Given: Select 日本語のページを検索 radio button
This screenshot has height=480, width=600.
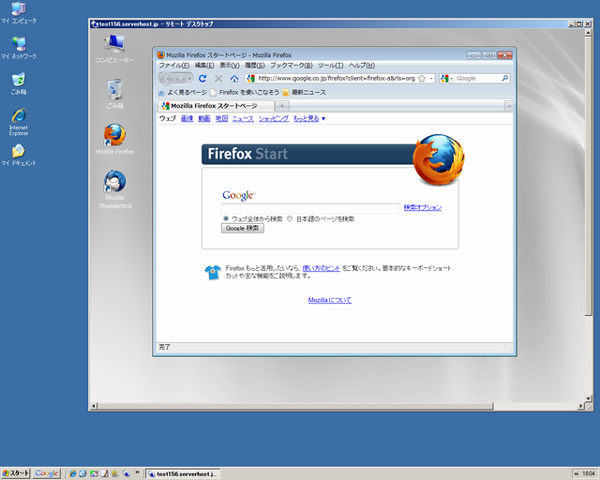Looking at the screenshot, I should pos(290,219).
